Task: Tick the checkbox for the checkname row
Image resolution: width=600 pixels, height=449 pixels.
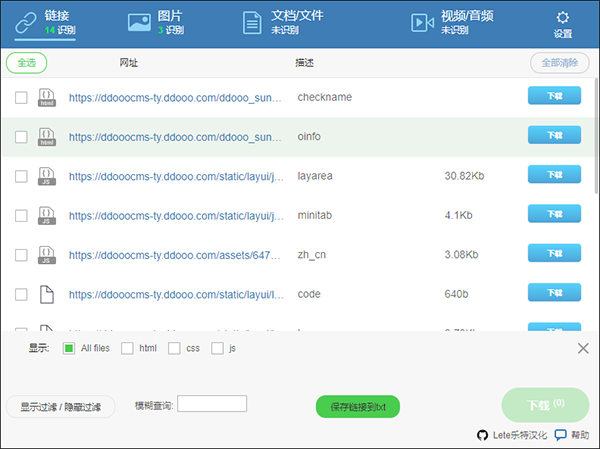Action: pos(21,98)
